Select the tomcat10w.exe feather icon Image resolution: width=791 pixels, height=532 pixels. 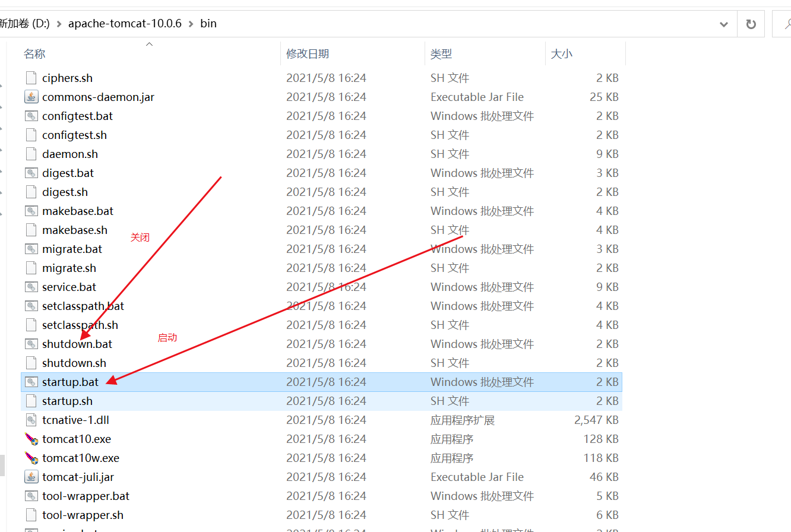point(31,458)
